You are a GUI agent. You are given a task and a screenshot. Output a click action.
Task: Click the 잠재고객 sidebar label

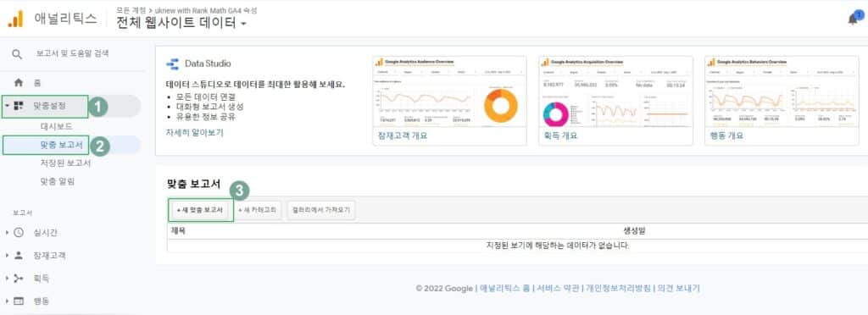pos(49,256)
